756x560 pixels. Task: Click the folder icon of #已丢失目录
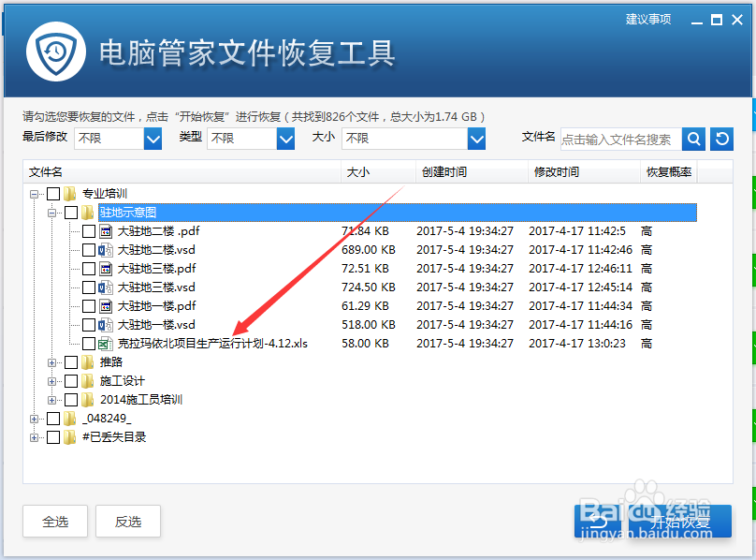[70, 437]
